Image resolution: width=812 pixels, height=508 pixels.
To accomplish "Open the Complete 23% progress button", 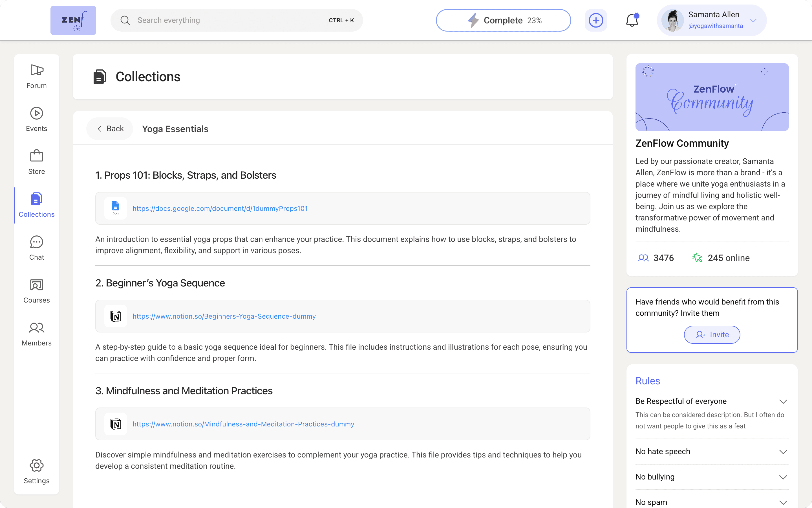I will pos(503,20).
